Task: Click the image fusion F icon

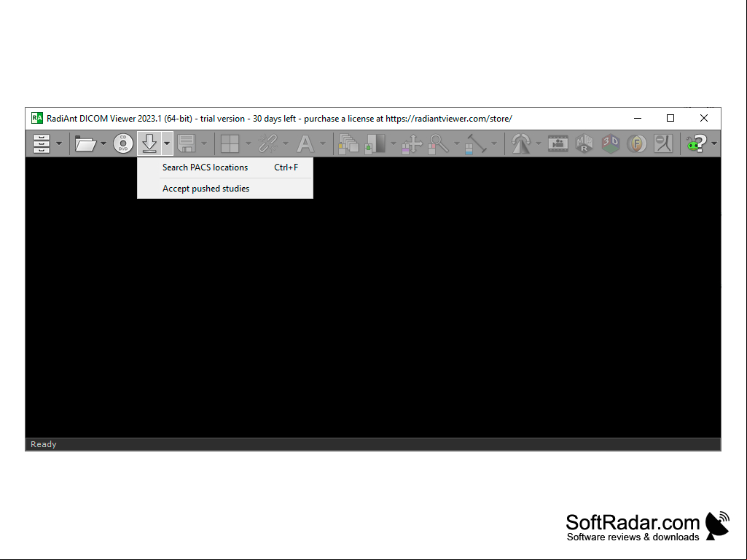Action: [x=636, y=143]
